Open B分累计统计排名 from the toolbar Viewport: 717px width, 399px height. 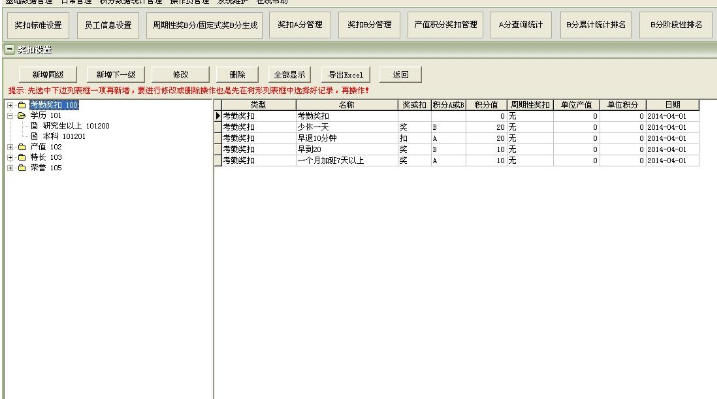coord(596,25)
